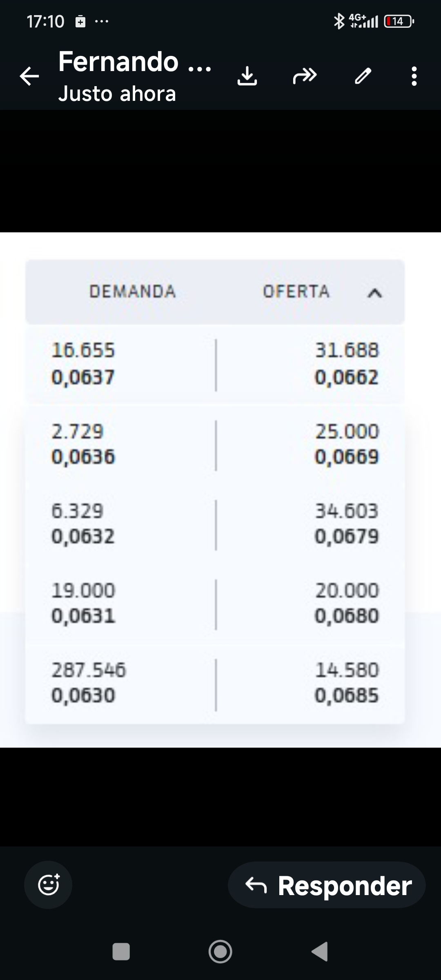Tap the battery indicator in status bar
This screenshot has width=441, height=980.
pyautogui.click(x=399, y=21)
